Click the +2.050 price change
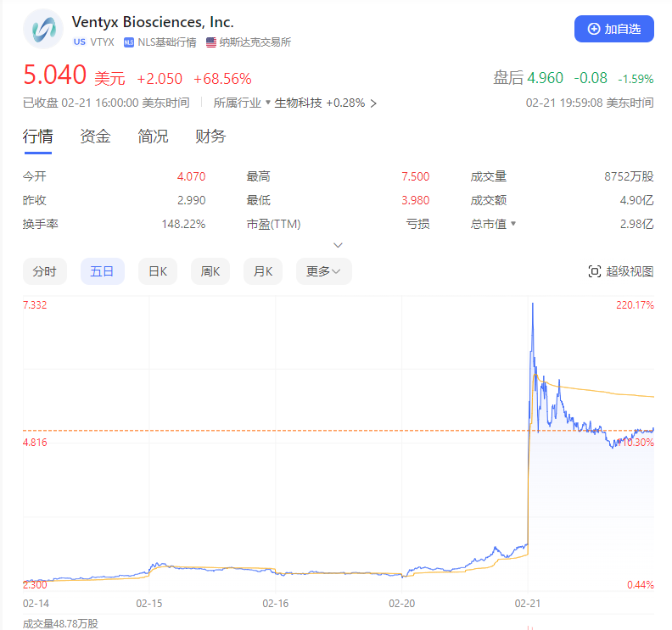Image resolution: width=672 pixels, height=630 pixels. tap(160, 79)
